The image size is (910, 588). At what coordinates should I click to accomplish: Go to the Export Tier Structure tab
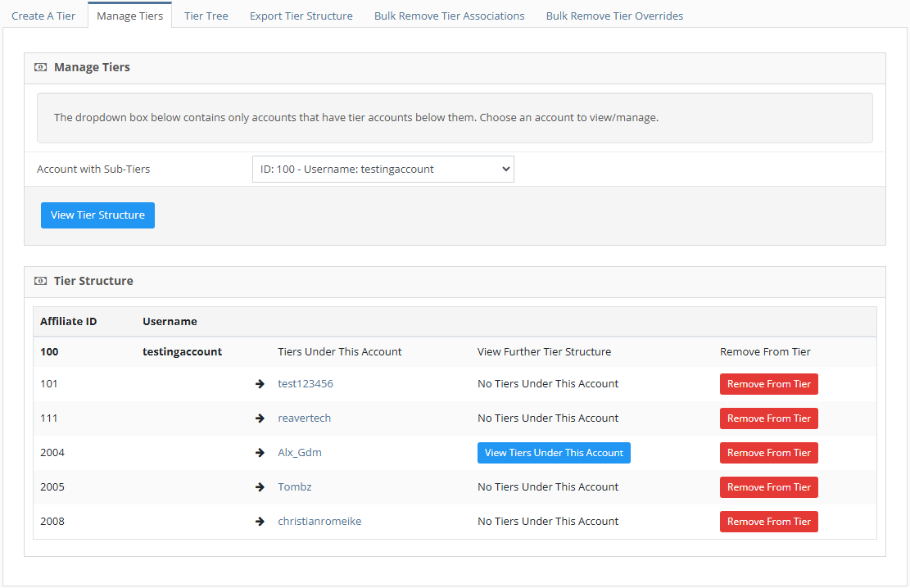coord(301,16)
